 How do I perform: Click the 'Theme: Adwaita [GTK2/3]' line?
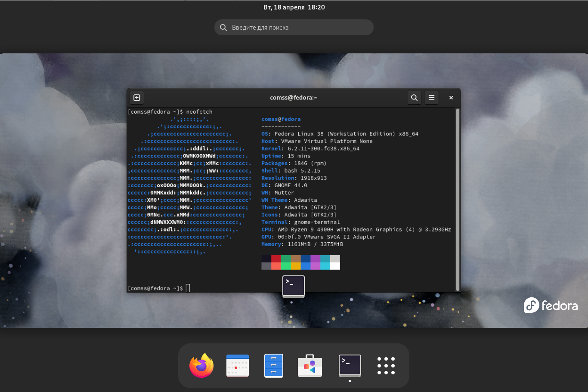coord(299,207)
